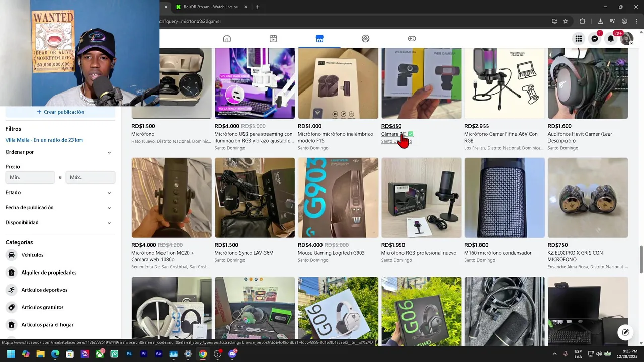Click the new message compose icon
Image resolution: width=644 pixels, height=362 pixels.
tap(625, 332)
